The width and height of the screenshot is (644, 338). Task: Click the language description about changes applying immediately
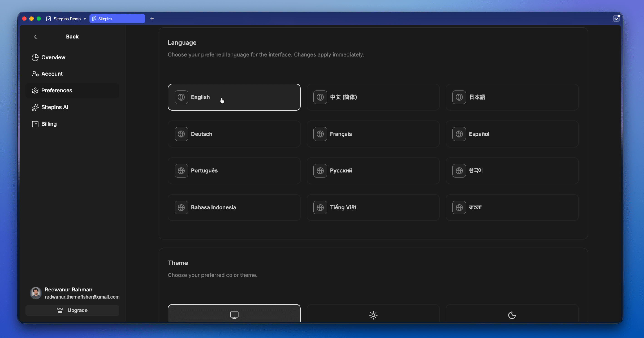266,55
